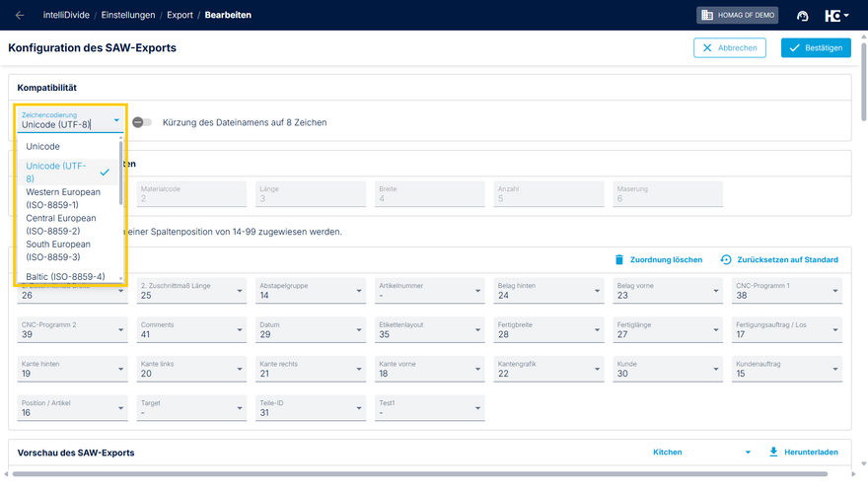
Task: Click the checkmark icon in Bestätigen
Action: [x=795, y=47]
